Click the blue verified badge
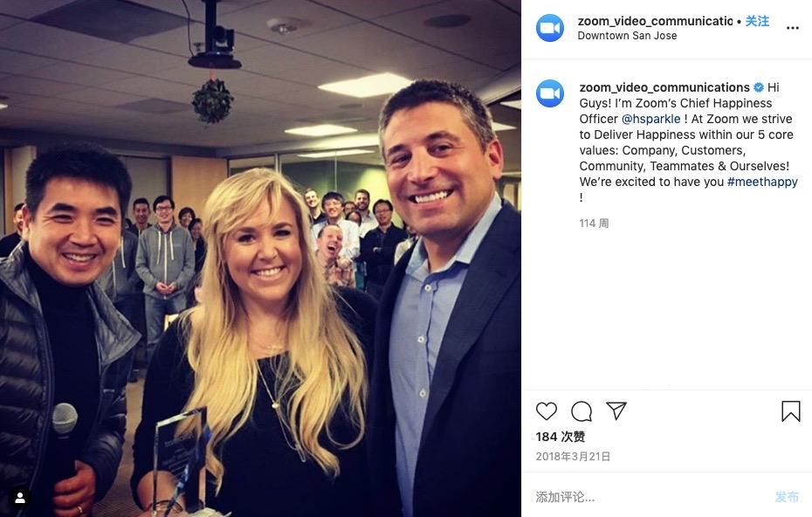This screenshot has height=517, width=812. coord(759,87)
